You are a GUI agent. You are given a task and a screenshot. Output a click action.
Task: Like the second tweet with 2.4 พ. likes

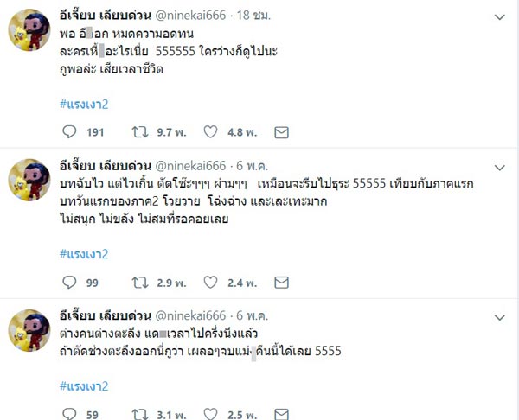pyautogui.click(x=210, y=282)
